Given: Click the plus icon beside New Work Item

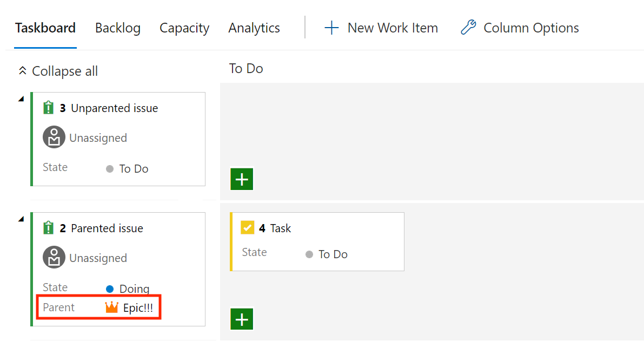Looking at the screenshot, I should [x=331, y=28].
